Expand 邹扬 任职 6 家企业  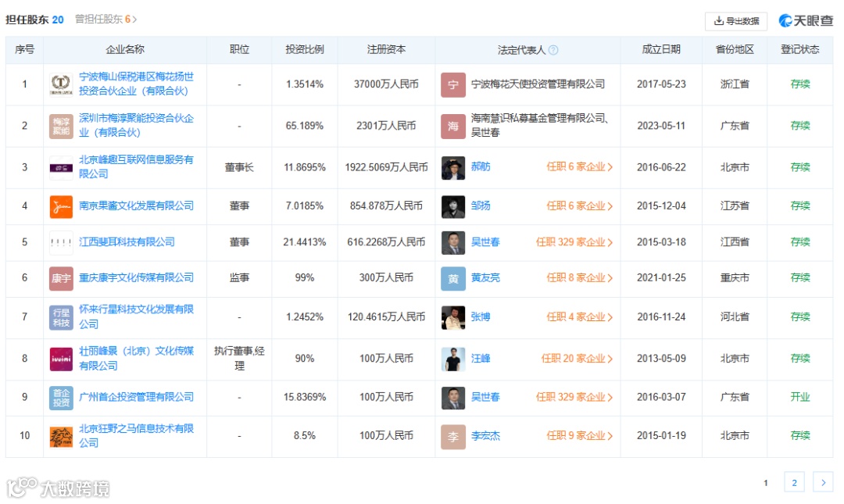(580, 206)
